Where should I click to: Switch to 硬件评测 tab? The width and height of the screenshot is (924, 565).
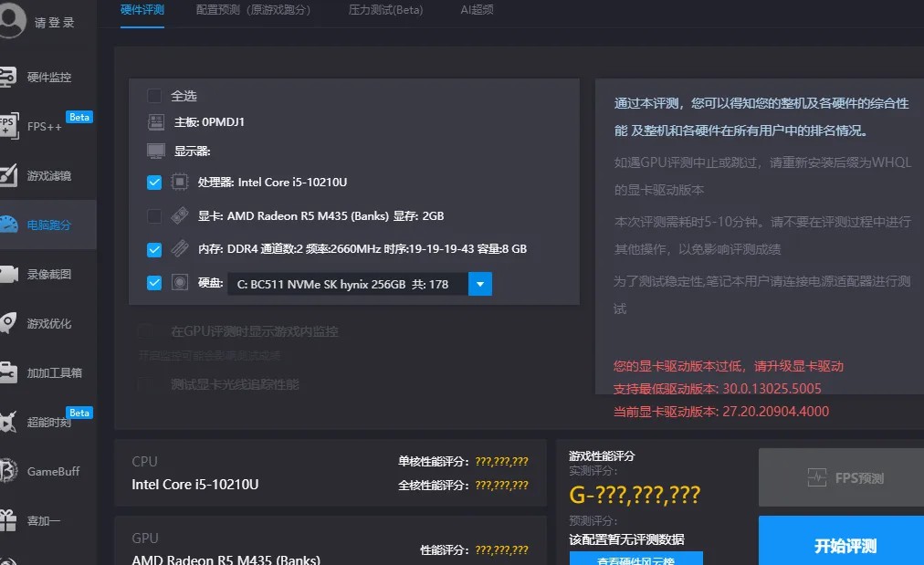click(142, 10)
